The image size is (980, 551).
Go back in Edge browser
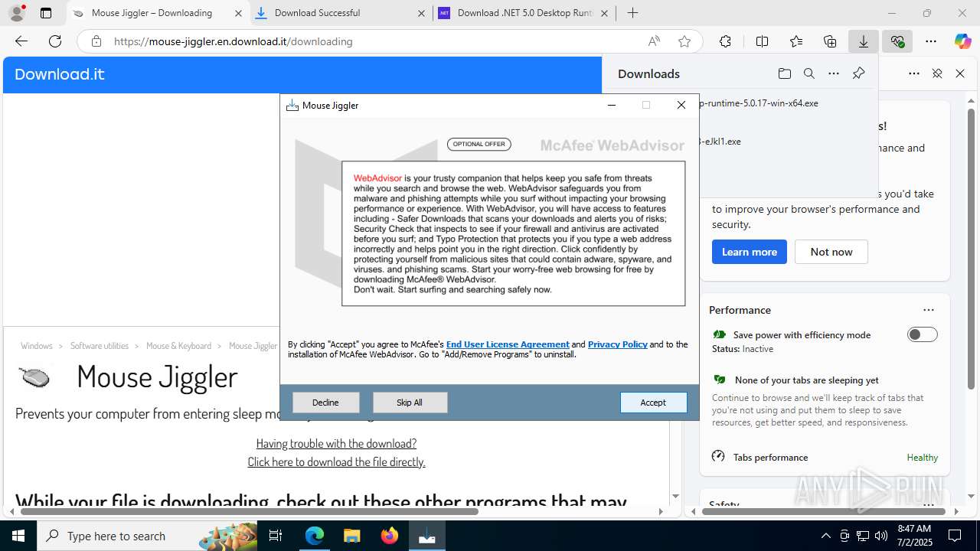pos(21,41)
